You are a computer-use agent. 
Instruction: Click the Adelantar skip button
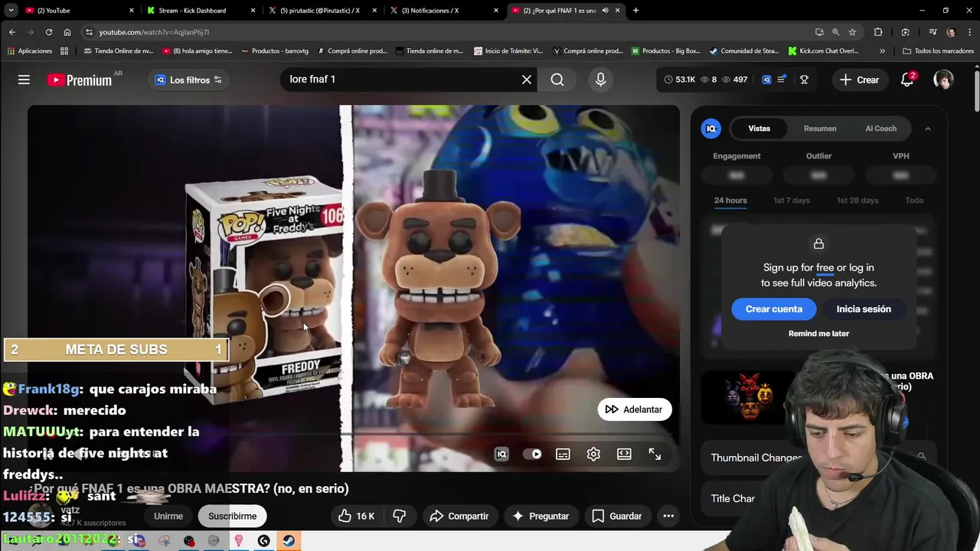pyautogui.click(x=633, y=409)
